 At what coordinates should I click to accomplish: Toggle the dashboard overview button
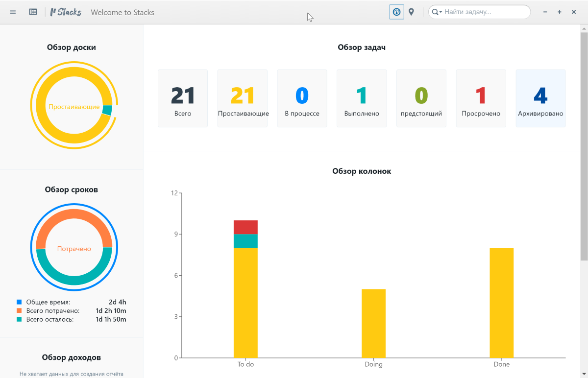[397, 12]
